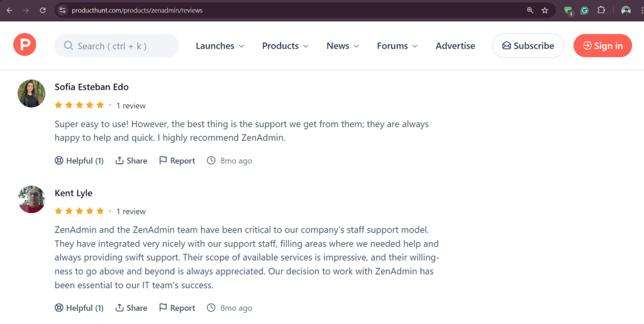Click the Product Hunt logo
The width and height of the screenshot is (644, 324).
point(25,45)
